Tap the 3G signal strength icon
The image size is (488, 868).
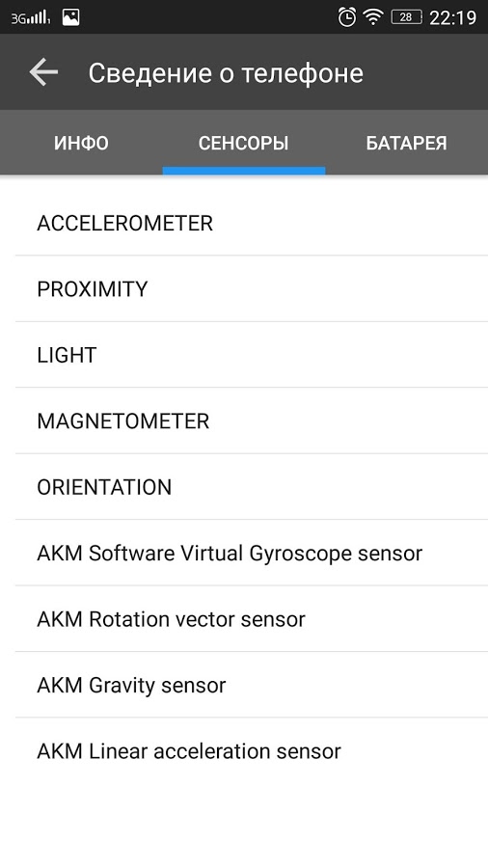(31, 18)
